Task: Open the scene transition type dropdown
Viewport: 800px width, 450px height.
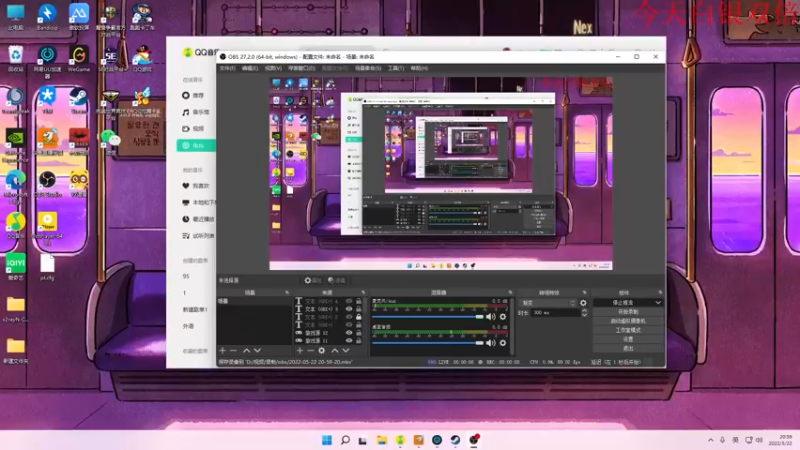Action: [547, 303]
